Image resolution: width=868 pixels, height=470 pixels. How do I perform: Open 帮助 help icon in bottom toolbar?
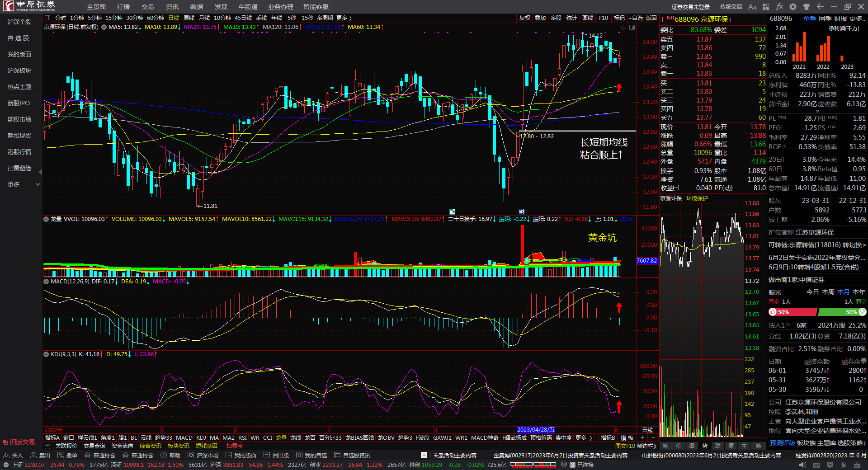pos(170,456)
